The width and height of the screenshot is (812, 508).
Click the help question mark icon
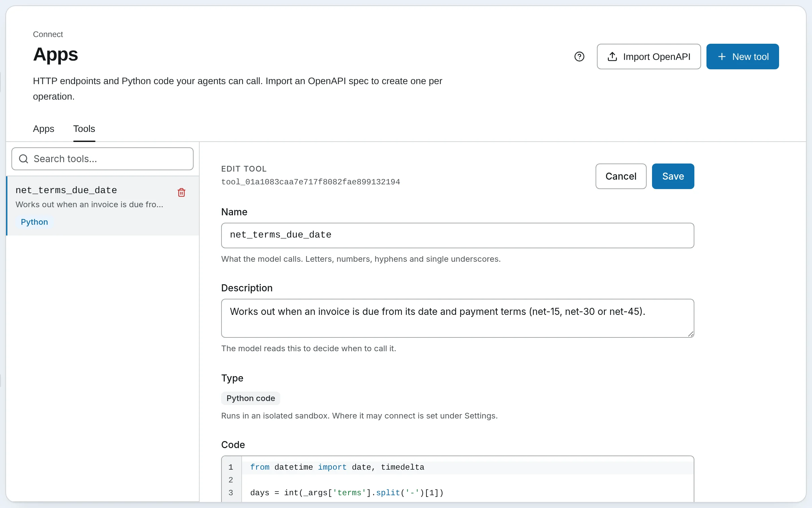pyautogui.click(x=579, y=57)
